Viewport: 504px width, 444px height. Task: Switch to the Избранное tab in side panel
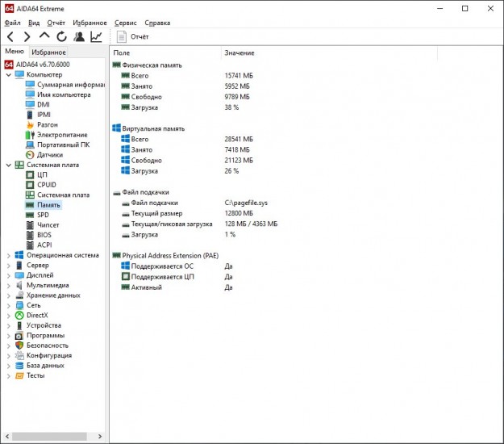48,52
